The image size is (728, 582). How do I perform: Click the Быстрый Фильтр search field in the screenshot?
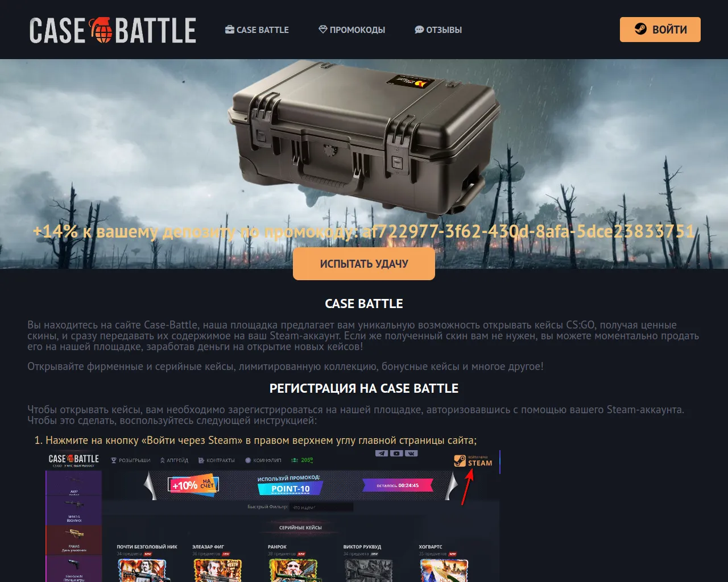coord(321,507)
